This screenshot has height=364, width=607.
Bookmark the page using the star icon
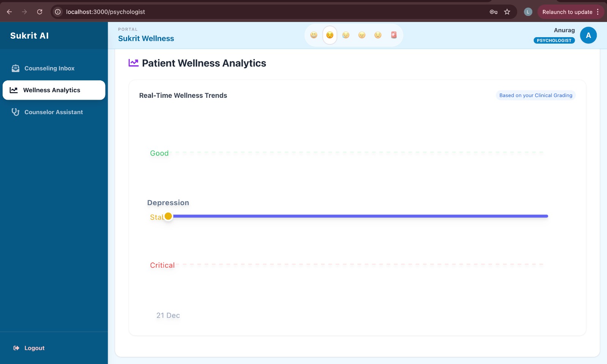pyautogui.click(x=507, y=12)
